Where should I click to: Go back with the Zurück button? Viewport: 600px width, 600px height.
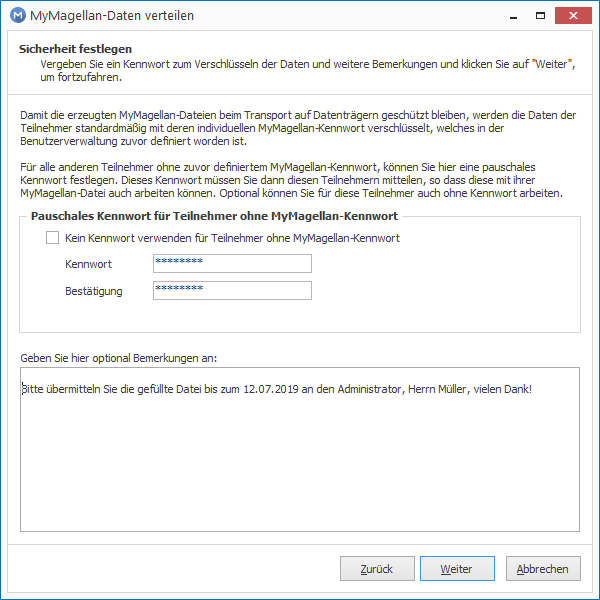coord(377,569)
